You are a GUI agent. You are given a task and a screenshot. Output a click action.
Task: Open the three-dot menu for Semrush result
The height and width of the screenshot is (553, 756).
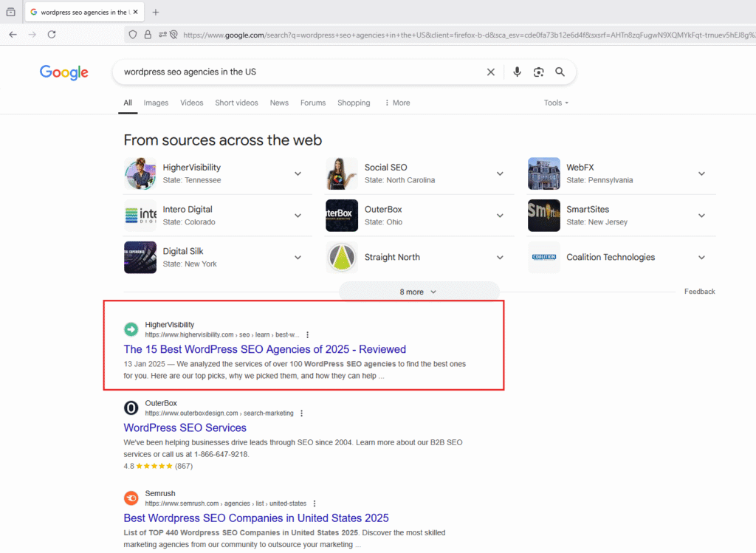[315, 504]
